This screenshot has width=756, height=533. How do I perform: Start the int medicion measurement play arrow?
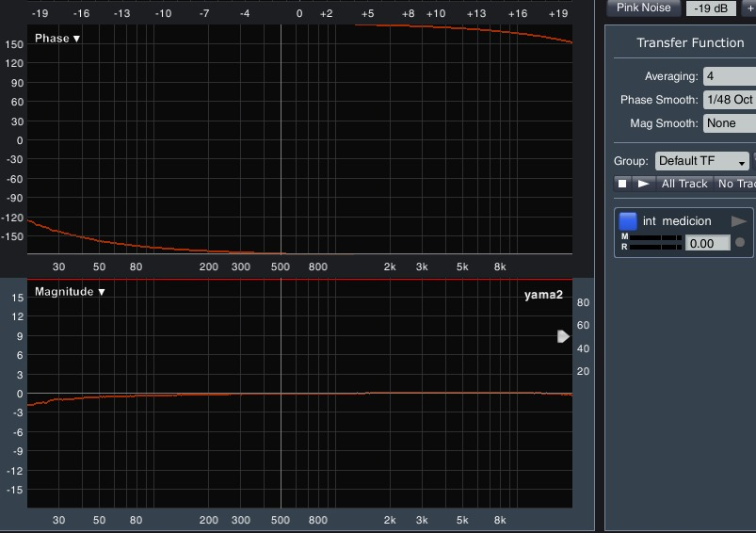739,221
